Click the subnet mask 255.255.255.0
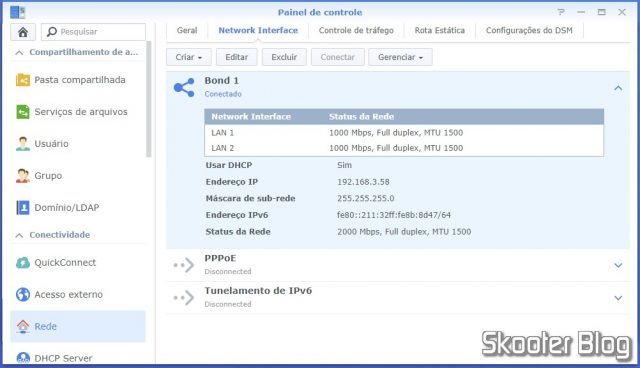This screenshot has width=640, height=368. 366,199
